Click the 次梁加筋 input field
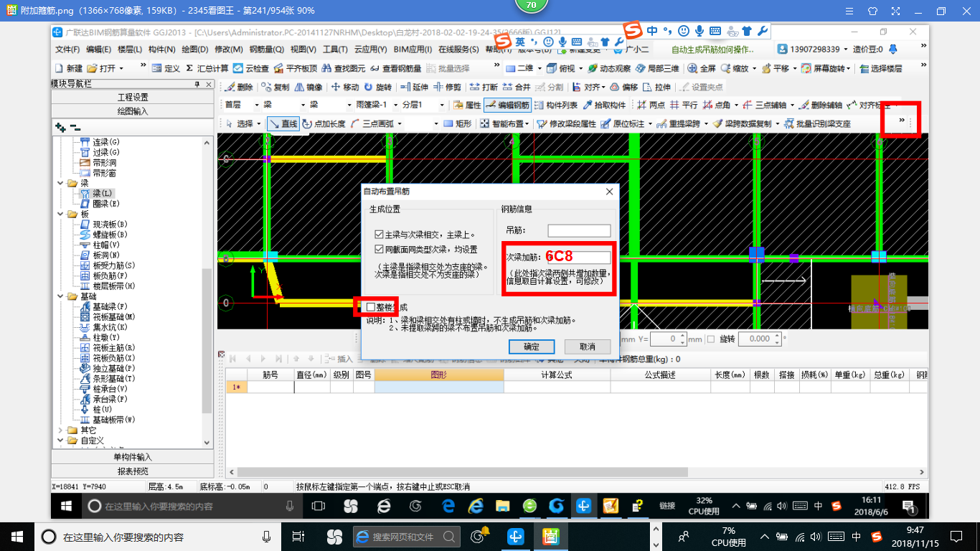Screen dimensions: 980x551 click(579, 257)
